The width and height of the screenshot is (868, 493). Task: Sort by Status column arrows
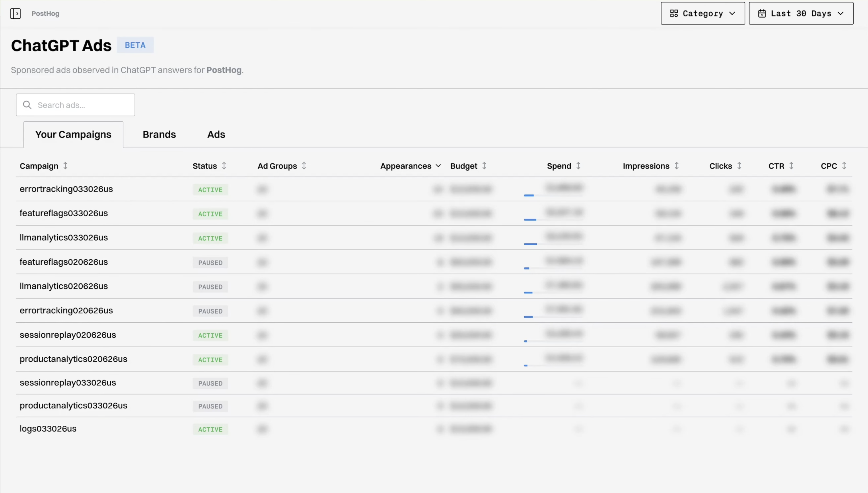click(x=224, y=166)
